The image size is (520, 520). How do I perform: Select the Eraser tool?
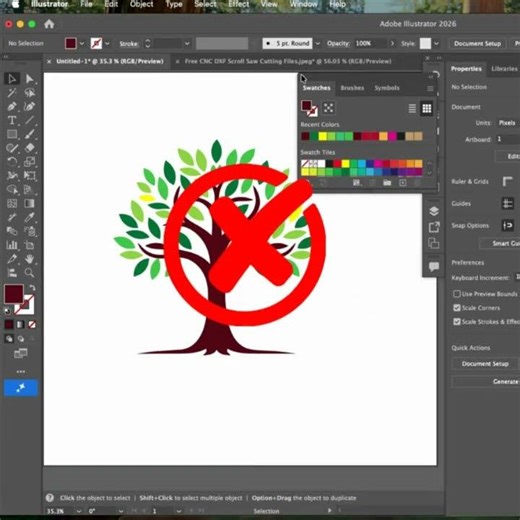click(29, 148)
